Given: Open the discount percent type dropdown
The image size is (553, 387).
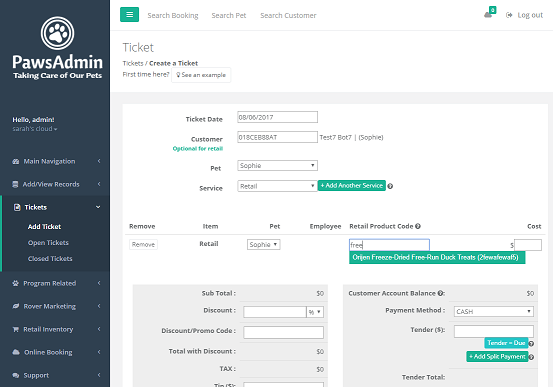Looking at the screenshot, I should [x=315, y=312].
